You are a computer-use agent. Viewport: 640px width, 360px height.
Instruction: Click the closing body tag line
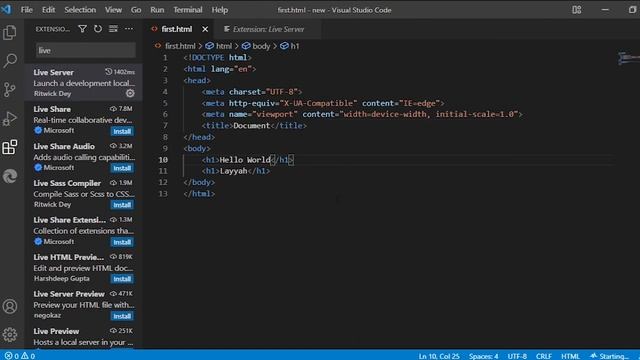pos(199,182)
